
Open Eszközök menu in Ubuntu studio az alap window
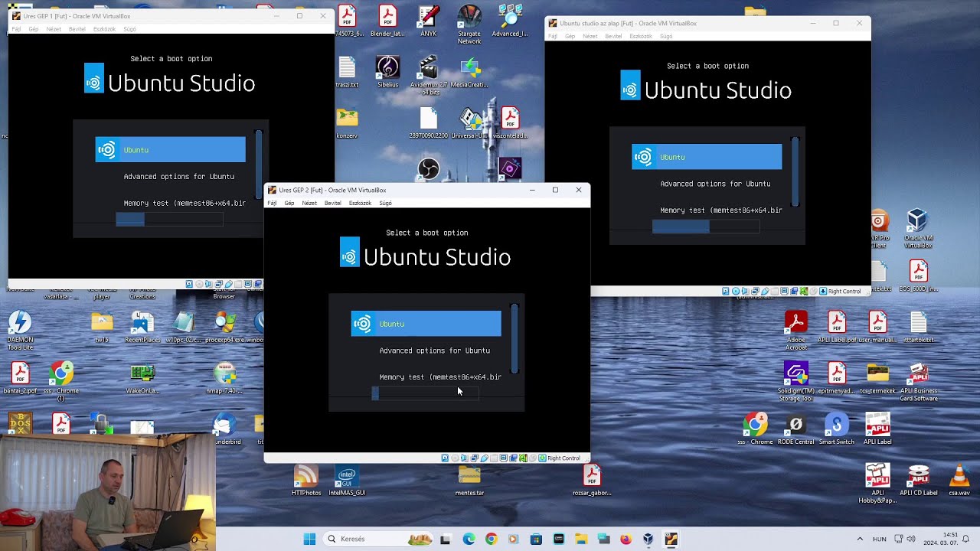coord(641,36)
